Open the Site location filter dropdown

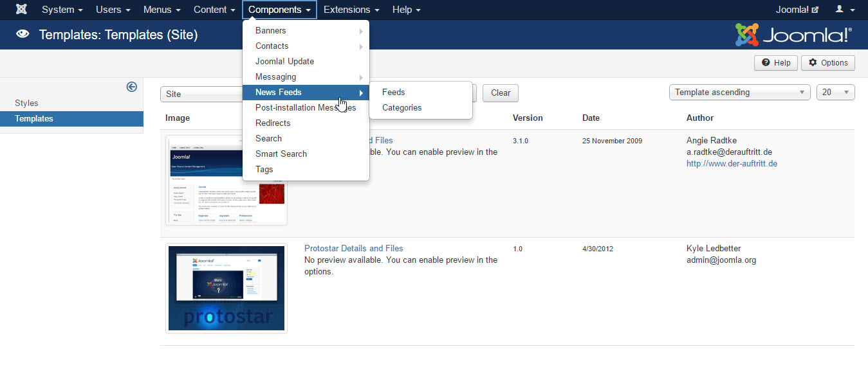click(201, 94)
